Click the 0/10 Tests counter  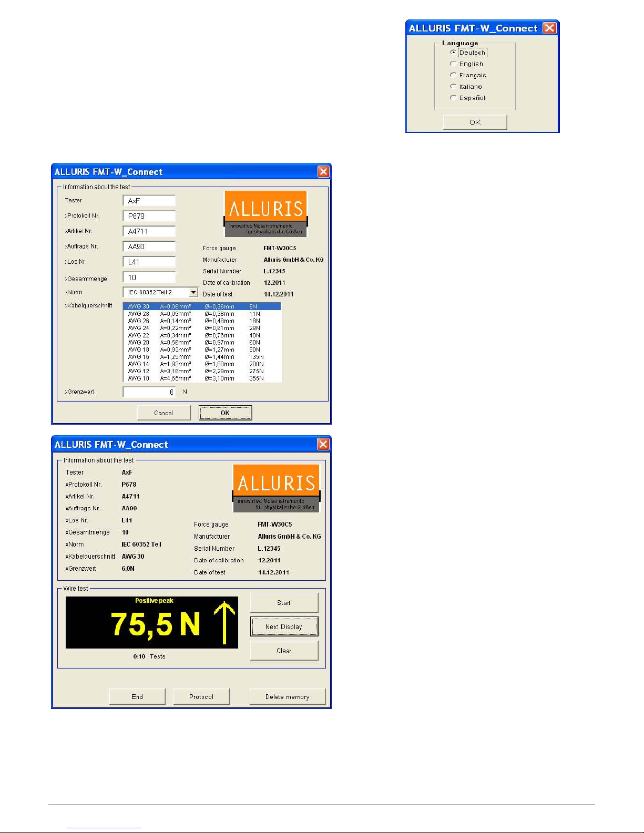(x=149, y=656)
